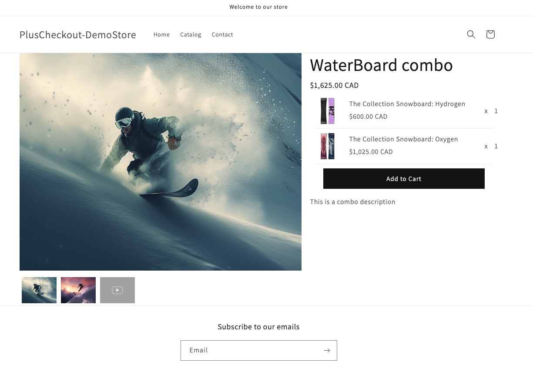533x392 pixels.
Task: Click the Oxygen quantity value
Action: [496, 146]
